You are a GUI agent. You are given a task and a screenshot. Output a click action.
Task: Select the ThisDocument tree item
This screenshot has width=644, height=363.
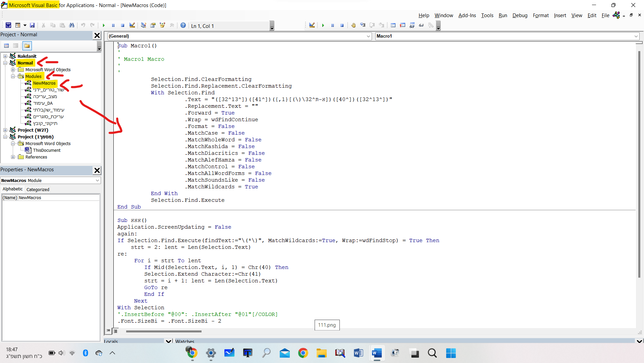coord(47,150)
